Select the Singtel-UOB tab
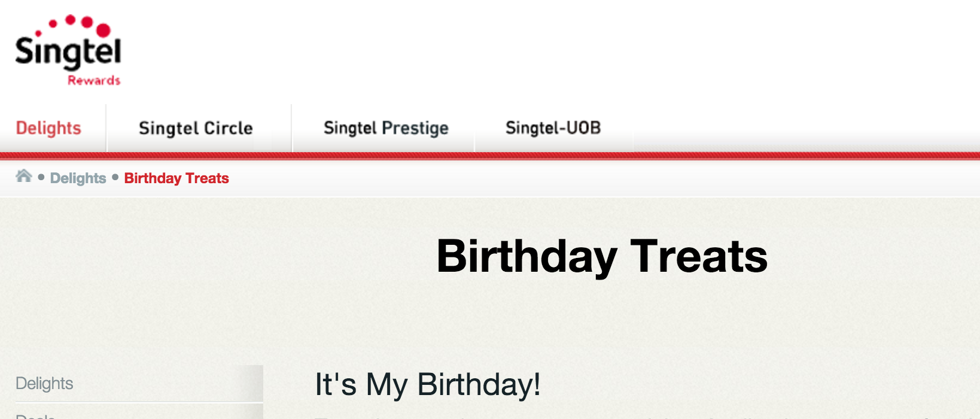Screen dimensions: 980x419 pos(553,128)
